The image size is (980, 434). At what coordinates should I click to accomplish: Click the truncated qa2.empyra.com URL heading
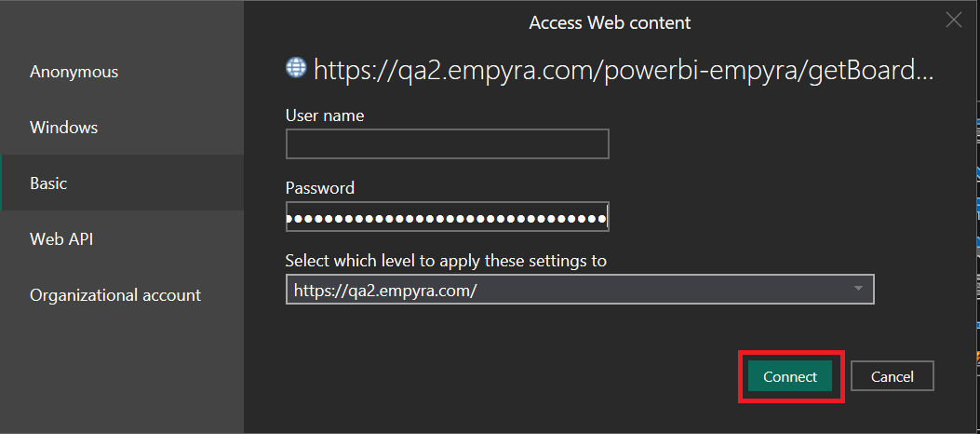624,70
